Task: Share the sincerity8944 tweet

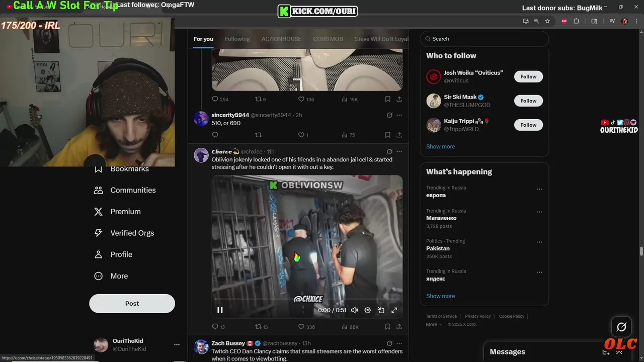Action: [x=399, y=135]
